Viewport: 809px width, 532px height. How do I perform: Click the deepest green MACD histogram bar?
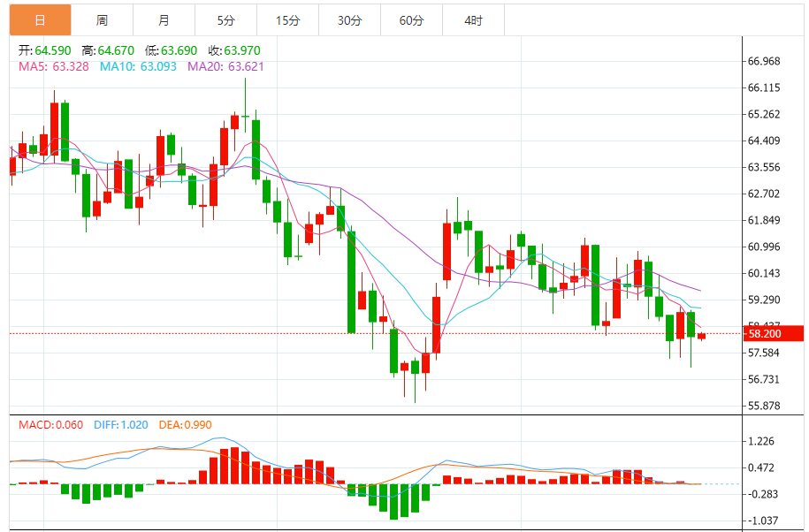(394, 502)
